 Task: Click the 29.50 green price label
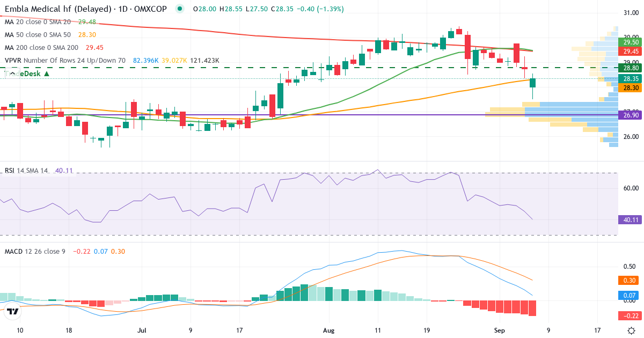[x=631, y=42]
